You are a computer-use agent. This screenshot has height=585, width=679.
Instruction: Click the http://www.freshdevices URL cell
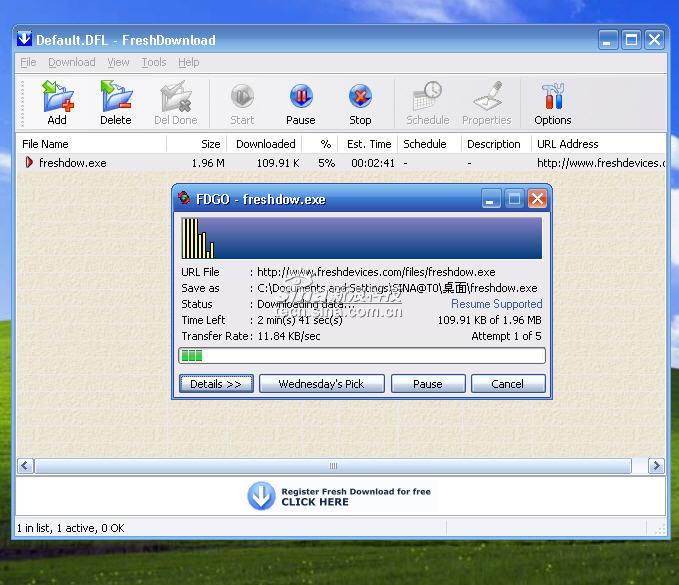point(601,163)
